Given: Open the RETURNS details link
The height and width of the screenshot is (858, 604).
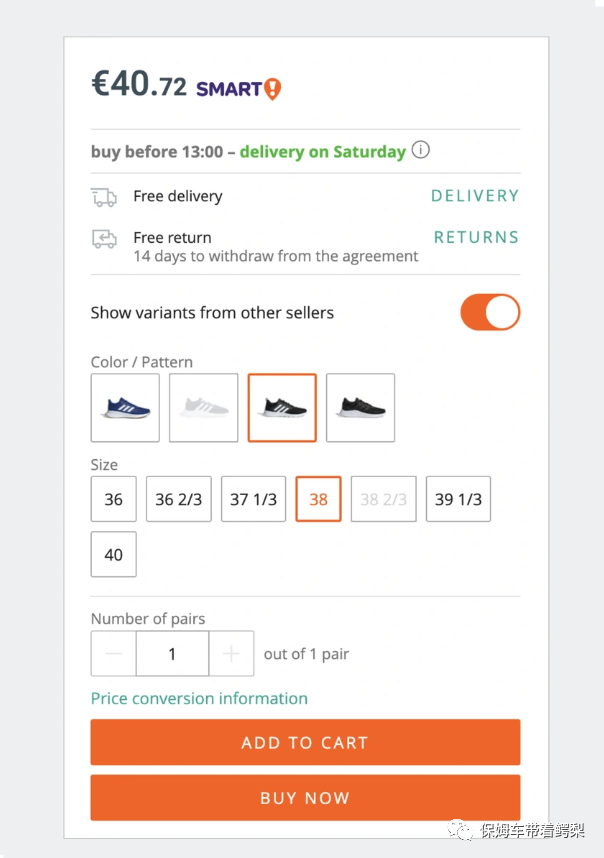Looking at the screenshot, I should click(476, 237).
